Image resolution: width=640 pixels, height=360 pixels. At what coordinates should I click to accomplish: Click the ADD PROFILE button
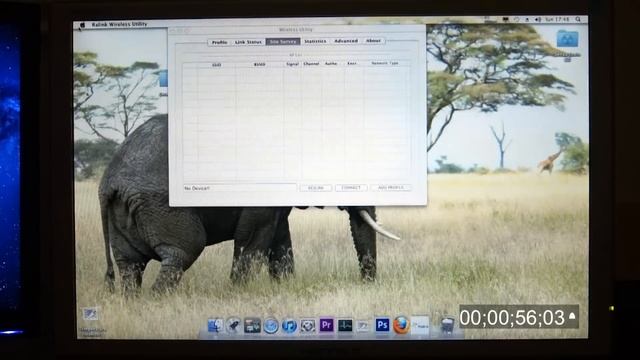click(x=391, y=187)
